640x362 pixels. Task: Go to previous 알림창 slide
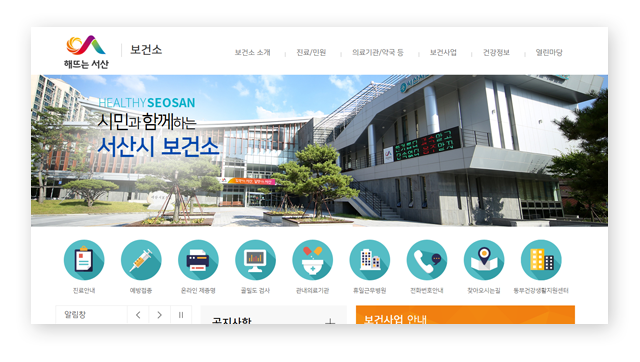pyautogui.click(x=138, y=315)
